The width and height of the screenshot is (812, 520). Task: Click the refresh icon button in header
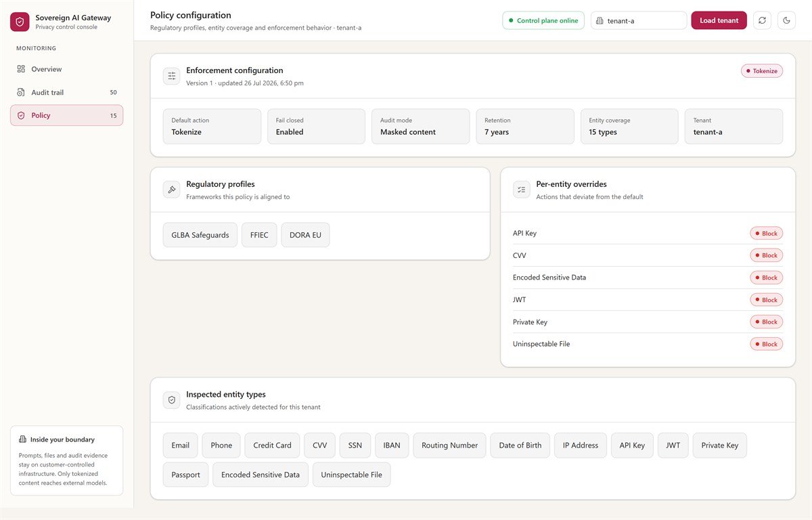tap(763, 20)
